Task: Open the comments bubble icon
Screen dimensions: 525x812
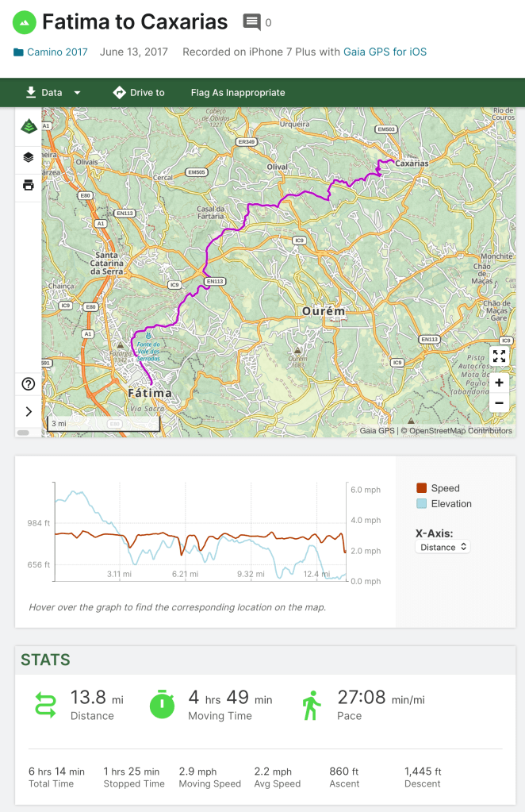Action: 252,22
